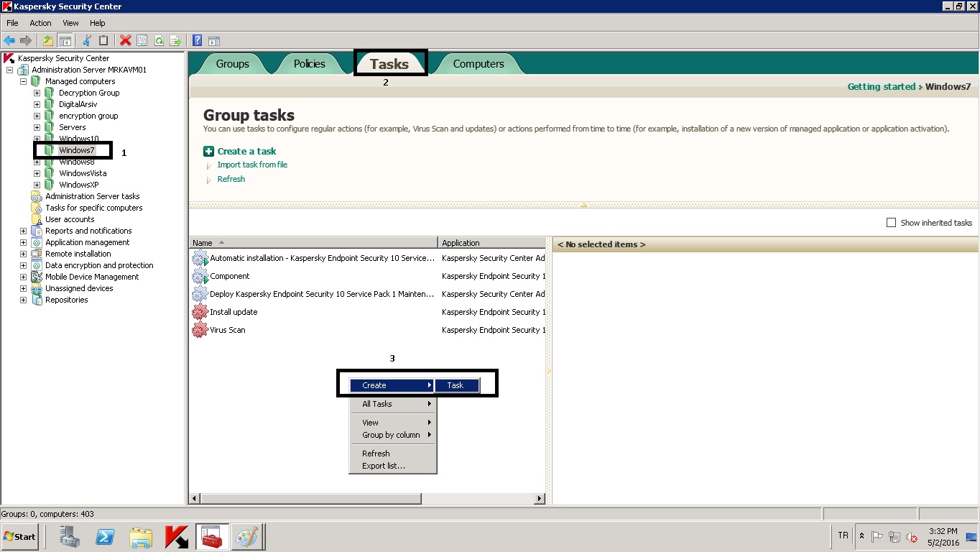Select Administration Server tasks in tree
This screenshot has width=980, height=552.
(x=92, y=196)
